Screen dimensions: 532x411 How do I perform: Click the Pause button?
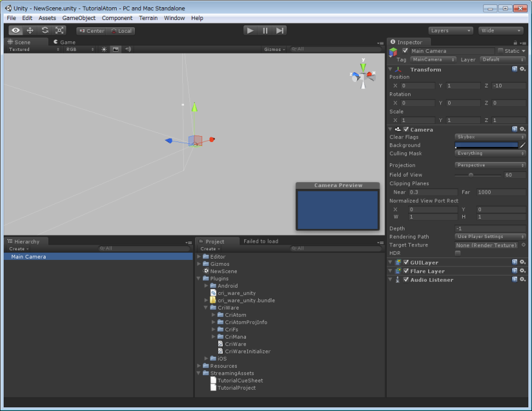265,30
